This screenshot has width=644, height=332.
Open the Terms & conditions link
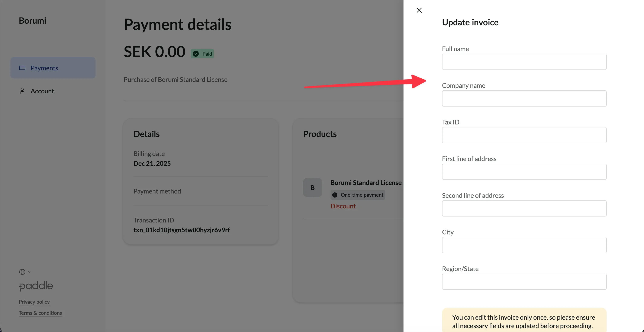(40, 313)
